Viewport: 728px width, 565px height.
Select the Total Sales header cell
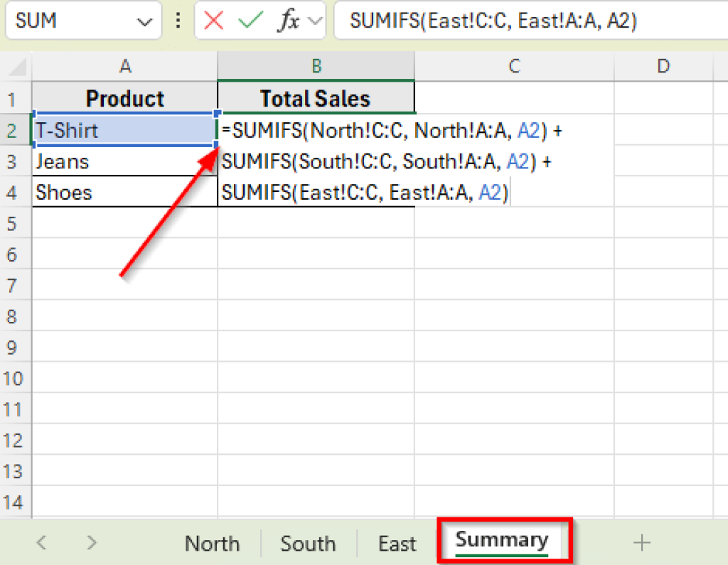316,98
